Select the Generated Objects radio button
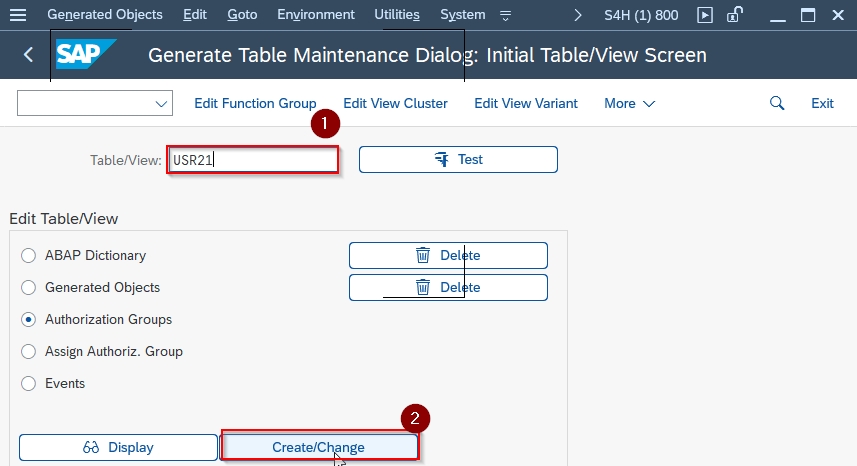Screen dimensions: 857x466 [28, 287]
